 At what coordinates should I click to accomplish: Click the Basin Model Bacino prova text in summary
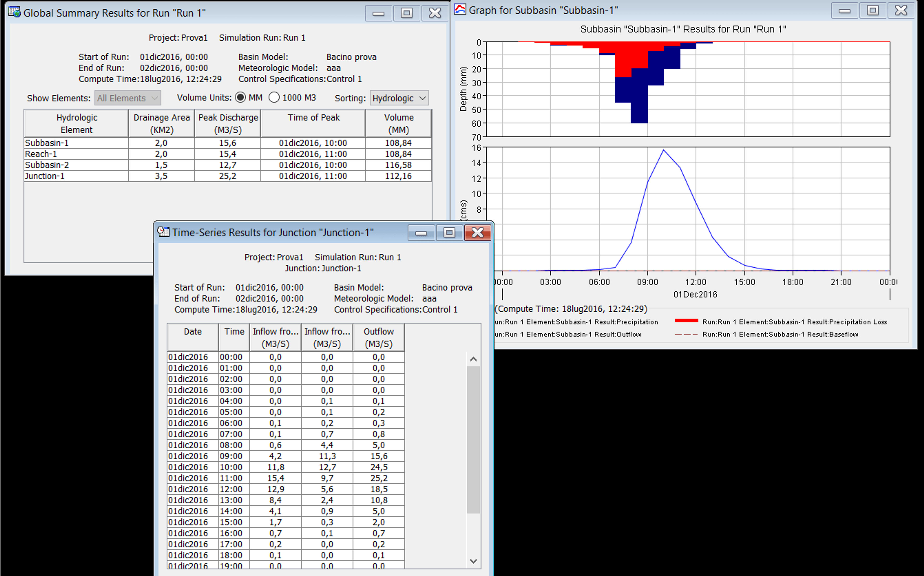click(307, 57)
